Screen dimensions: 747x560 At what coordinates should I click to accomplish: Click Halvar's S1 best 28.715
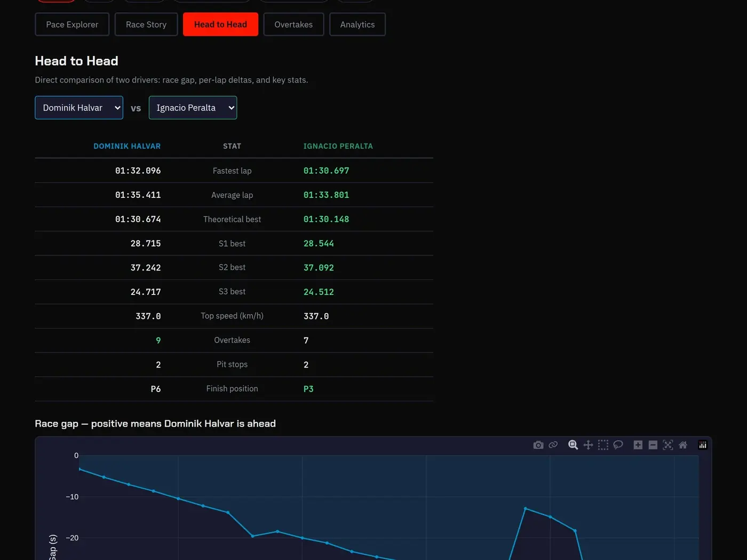coord(146,244)
